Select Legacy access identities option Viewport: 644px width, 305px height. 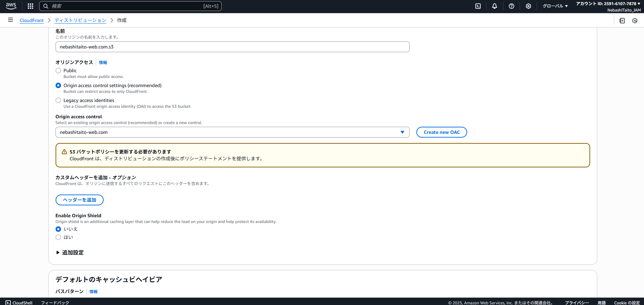click(x=58, y=100)
